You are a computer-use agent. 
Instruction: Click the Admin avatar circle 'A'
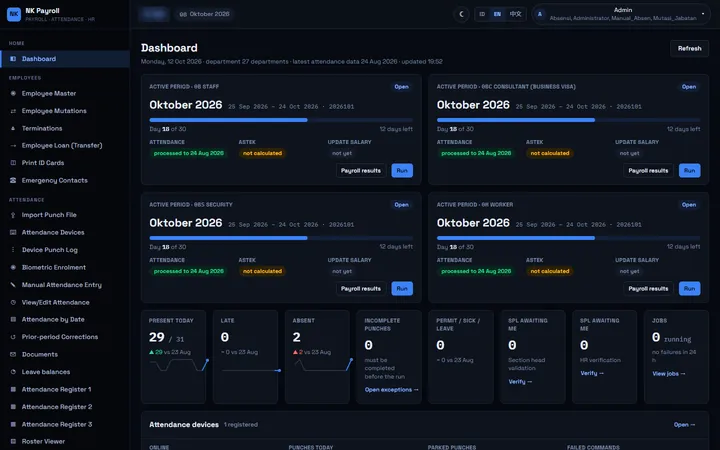click(x=540, y=14)
